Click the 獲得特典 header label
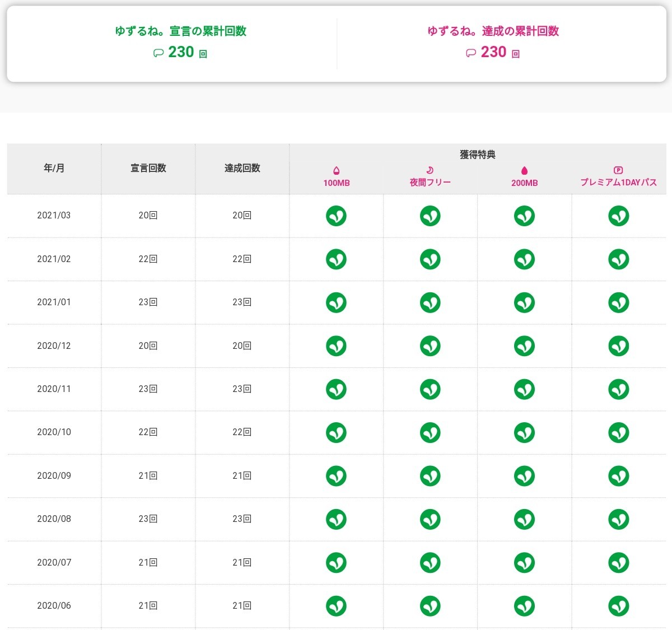Screen dimensions: 672x630 (477, 155)
